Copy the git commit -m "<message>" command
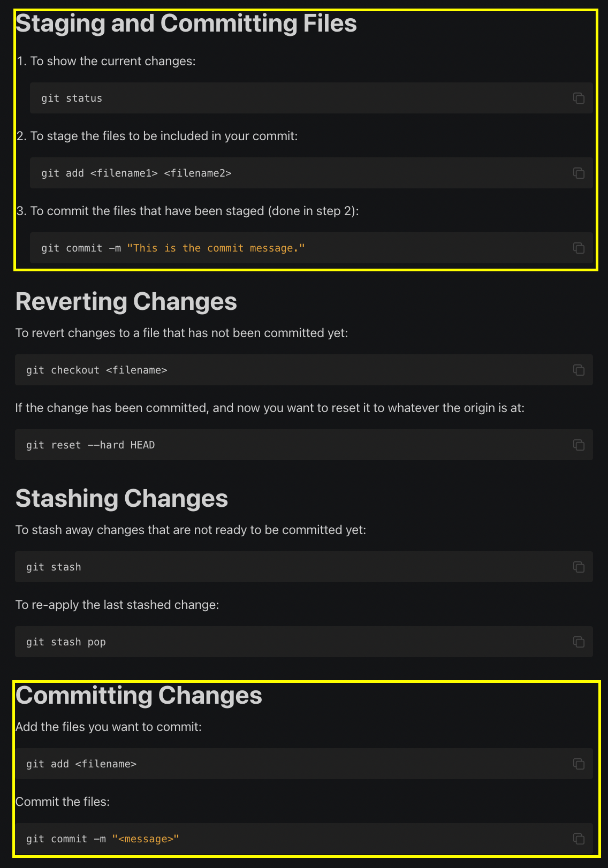Screen dimensions: 608x868 [579, 839]
